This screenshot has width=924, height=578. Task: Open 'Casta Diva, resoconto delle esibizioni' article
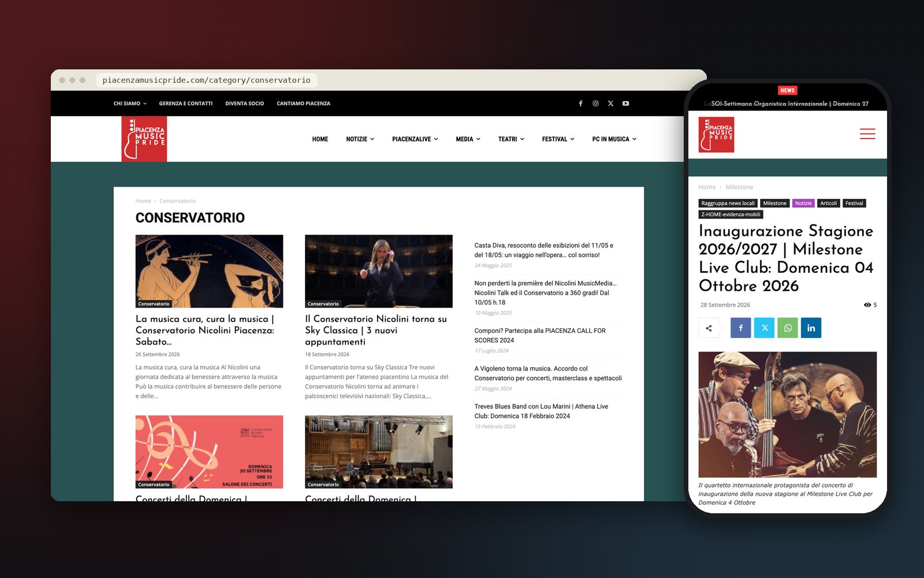pos(544,250)
